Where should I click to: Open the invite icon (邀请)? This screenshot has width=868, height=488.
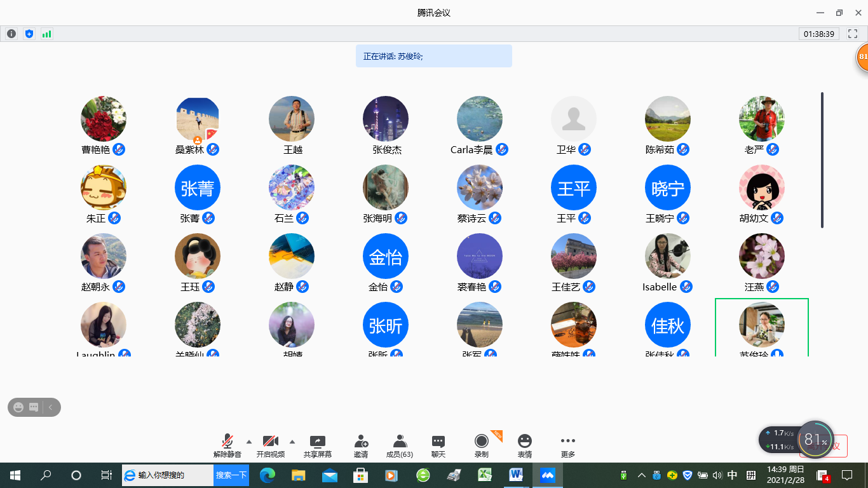[361, 442]
